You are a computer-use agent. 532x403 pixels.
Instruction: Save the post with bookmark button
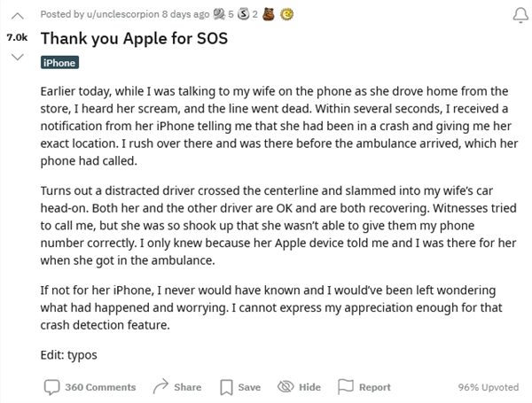pos(240,387)
